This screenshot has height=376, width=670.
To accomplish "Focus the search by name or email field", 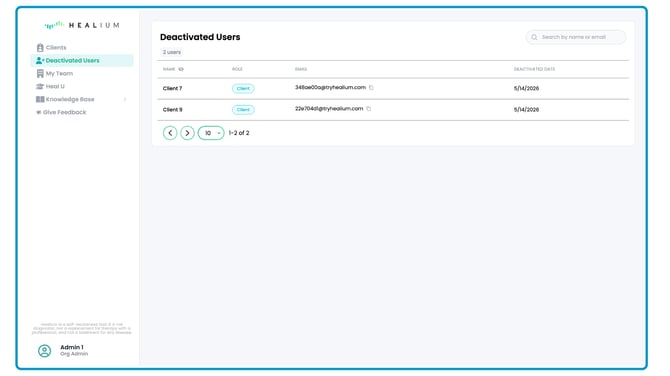I will (576, 37).
